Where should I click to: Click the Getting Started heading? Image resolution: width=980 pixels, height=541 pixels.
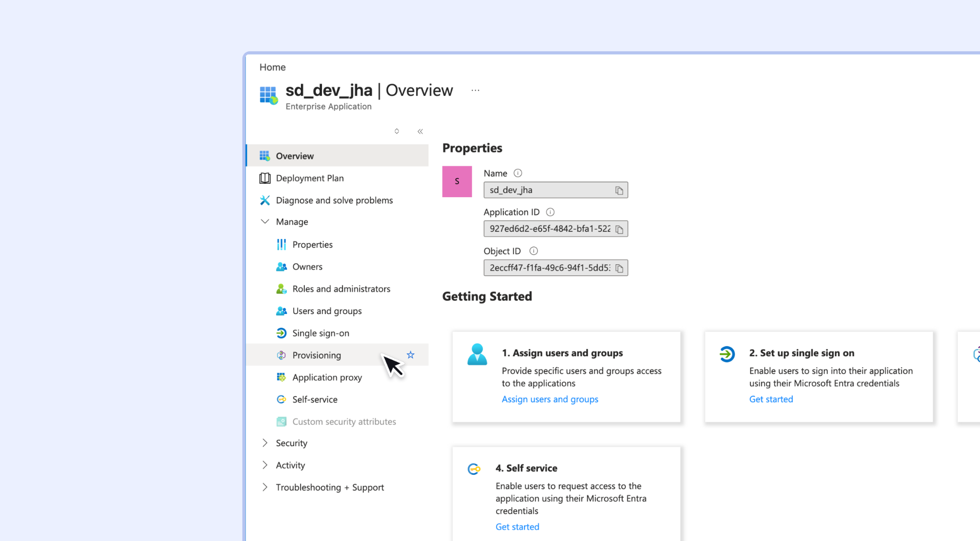click(x=487, y=296)
